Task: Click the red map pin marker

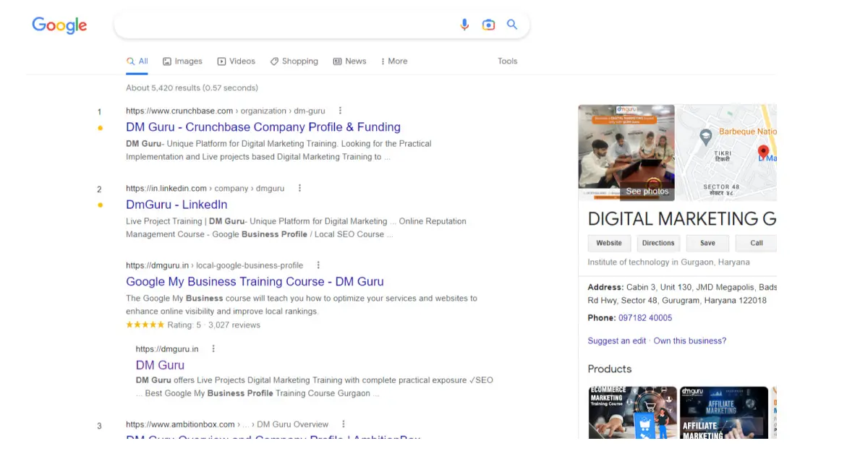Action: tap(762, 151)
